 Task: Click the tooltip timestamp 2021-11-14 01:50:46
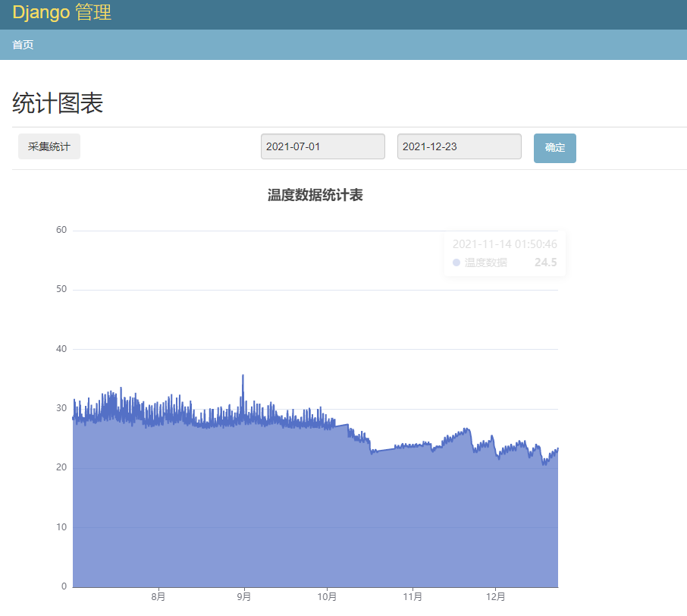(x=505, y=244)
